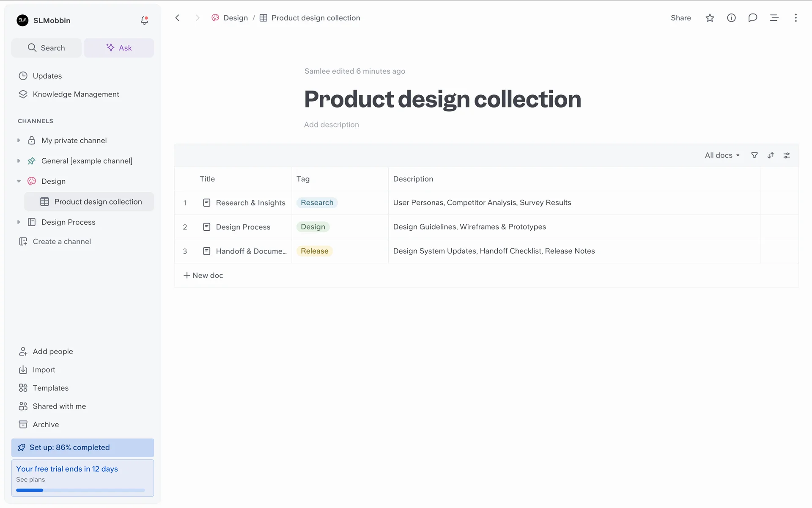
Task: Show the table of contents icon
Action: point(774,18)
